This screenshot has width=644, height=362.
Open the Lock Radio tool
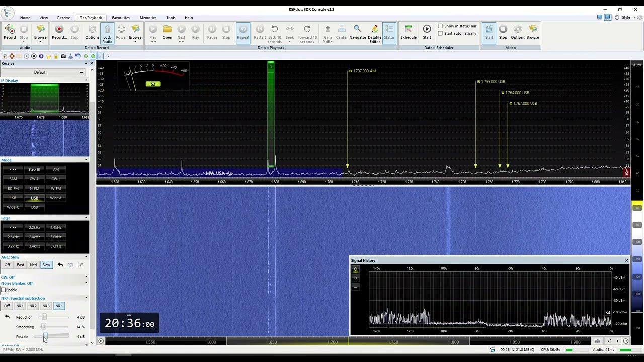107,34
